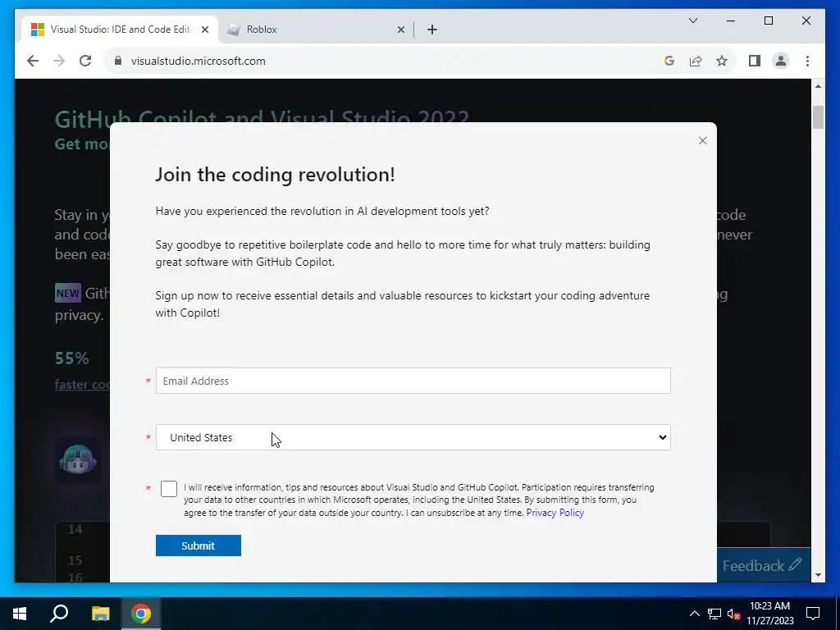Click the Email Address input field
Viewport: 840px width, 630px height.
coord(413,381)
